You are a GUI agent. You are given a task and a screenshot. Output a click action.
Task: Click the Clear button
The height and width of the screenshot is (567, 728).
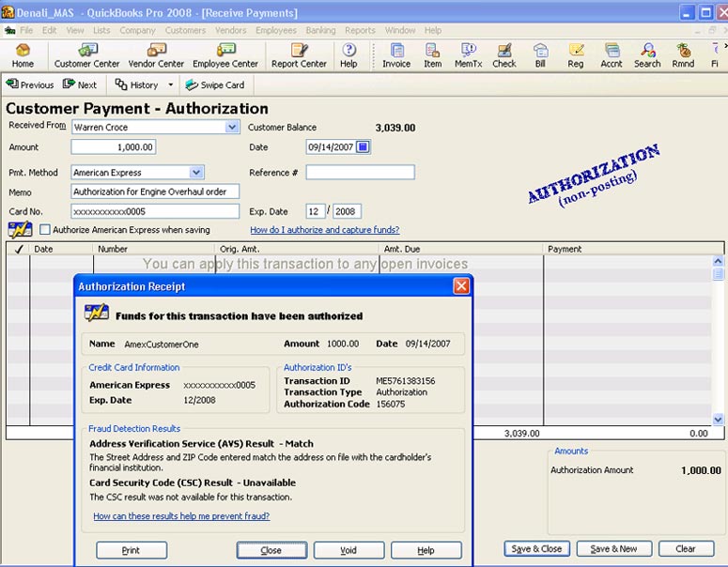point(686,549)
